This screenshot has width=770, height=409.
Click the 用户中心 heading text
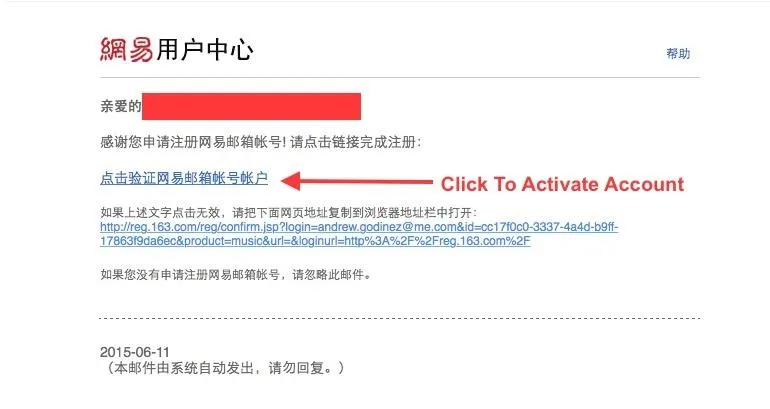(x=205, y=50)
